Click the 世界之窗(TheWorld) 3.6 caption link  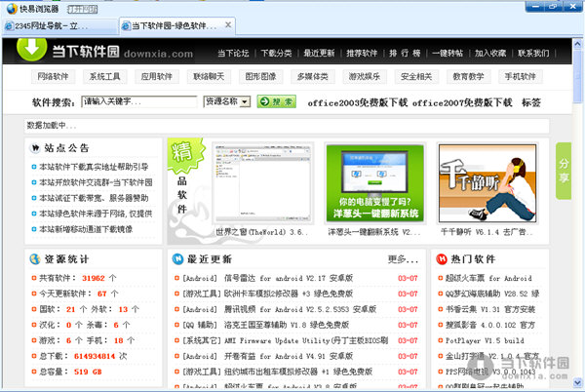click(262, 232)
